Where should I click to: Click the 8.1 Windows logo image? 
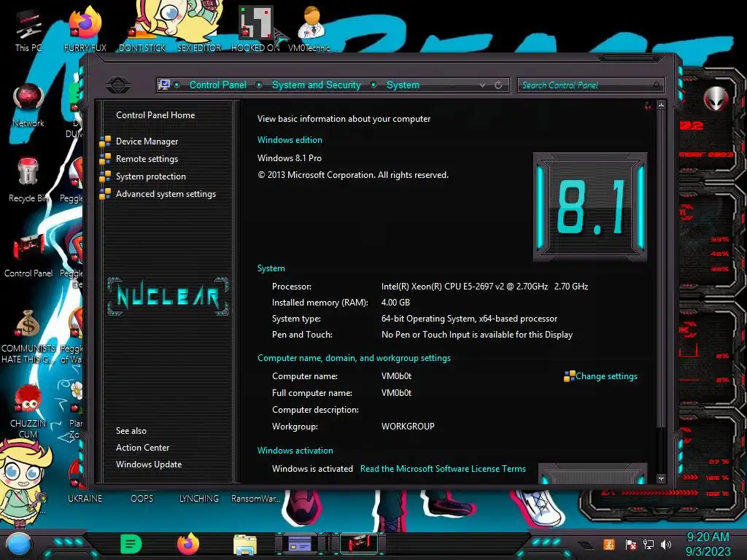pos(590,207)
